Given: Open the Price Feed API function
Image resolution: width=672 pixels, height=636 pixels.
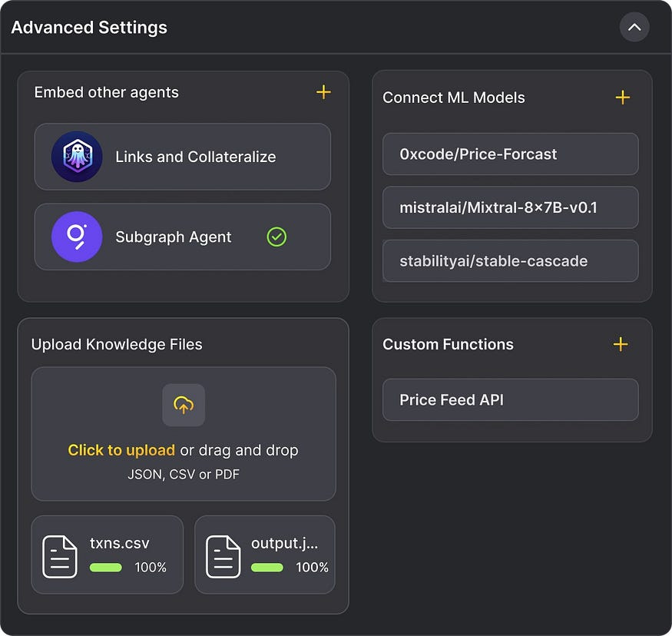Looking at the screenshot, I should click(x=510, y=399).
